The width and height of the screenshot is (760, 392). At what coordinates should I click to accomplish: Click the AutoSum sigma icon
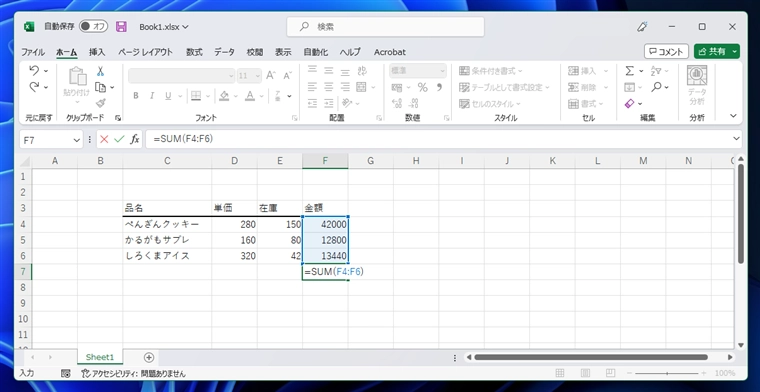629,71
